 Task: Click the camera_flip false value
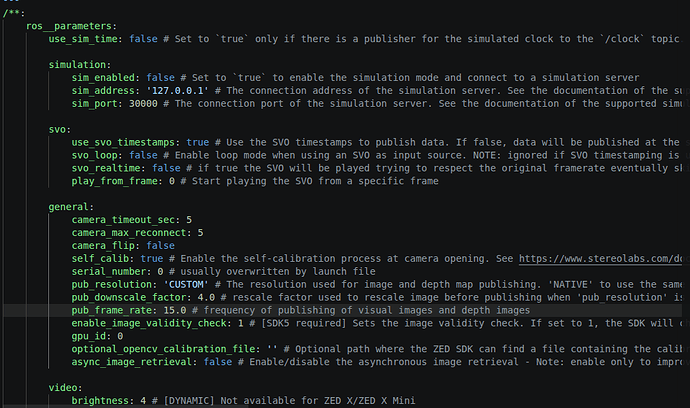161,246
